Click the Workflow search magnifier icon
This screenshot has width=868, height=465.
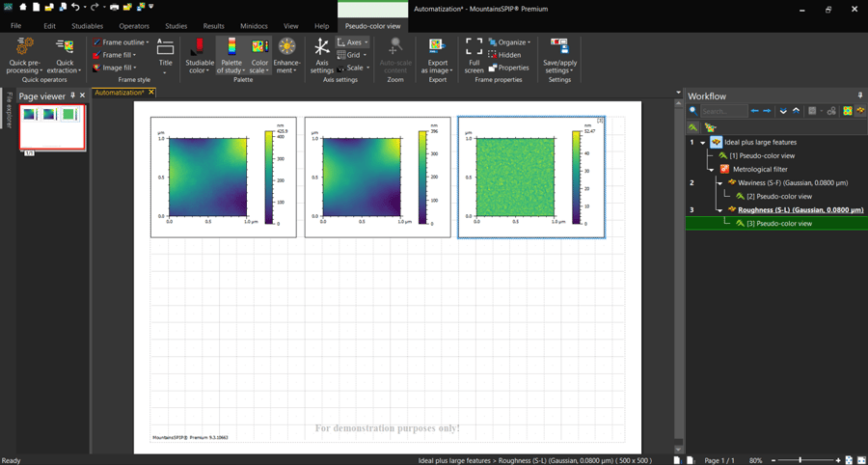pos(693,111)
